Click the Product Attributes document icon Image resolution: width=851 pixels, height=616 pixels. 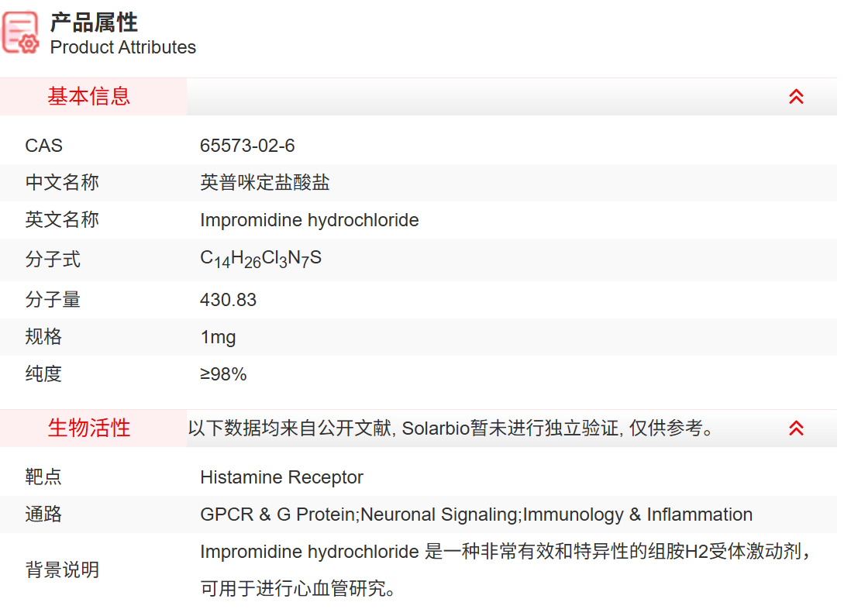point(20,33)
